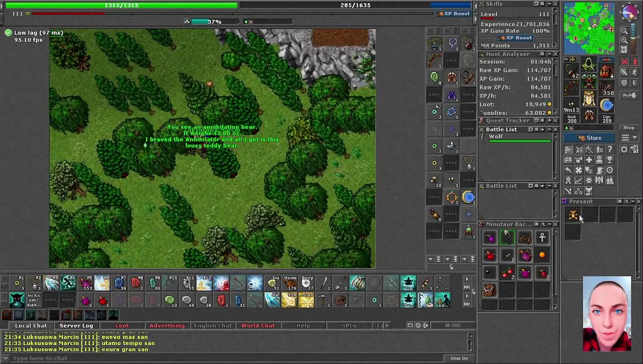This screenshot has width=643, height=364.
Task: Collapse the Skills panel
Action: coord(548,4)
